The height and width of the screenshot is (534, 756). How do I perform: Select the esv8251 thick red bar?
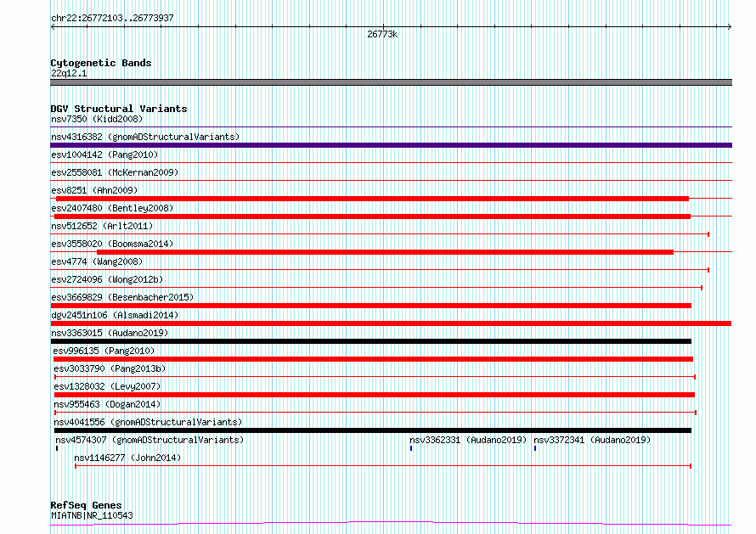tap(372, 199)
